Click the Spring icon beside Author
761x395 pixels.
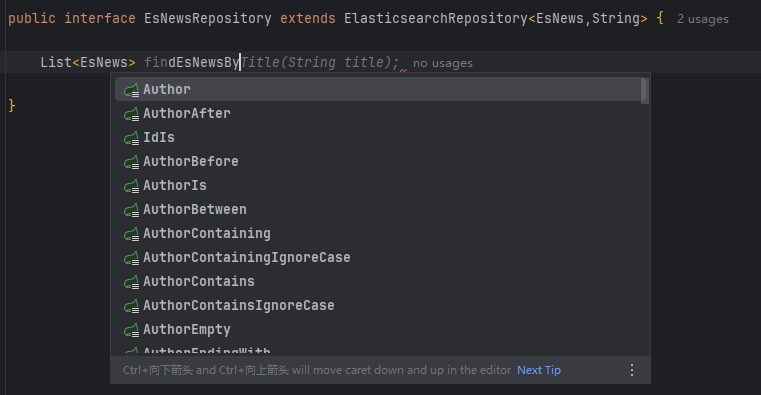[131, 90]
